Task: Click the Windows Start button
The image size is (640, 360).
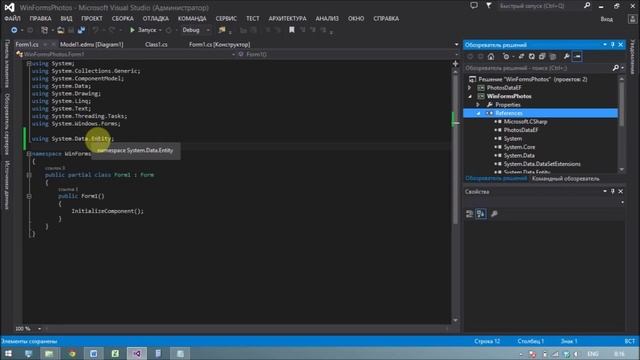Action: click(x=8, y=353)
